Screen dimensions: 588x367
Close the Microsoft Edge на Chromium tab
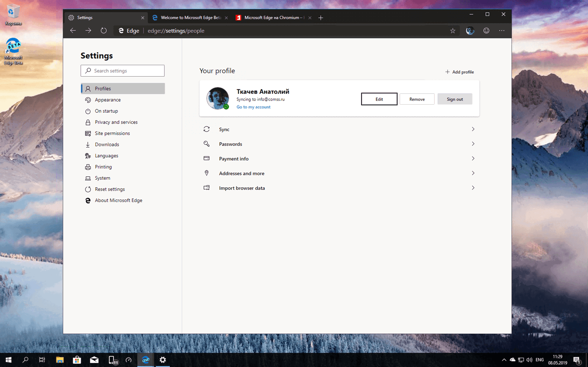[x=310, y=18]
